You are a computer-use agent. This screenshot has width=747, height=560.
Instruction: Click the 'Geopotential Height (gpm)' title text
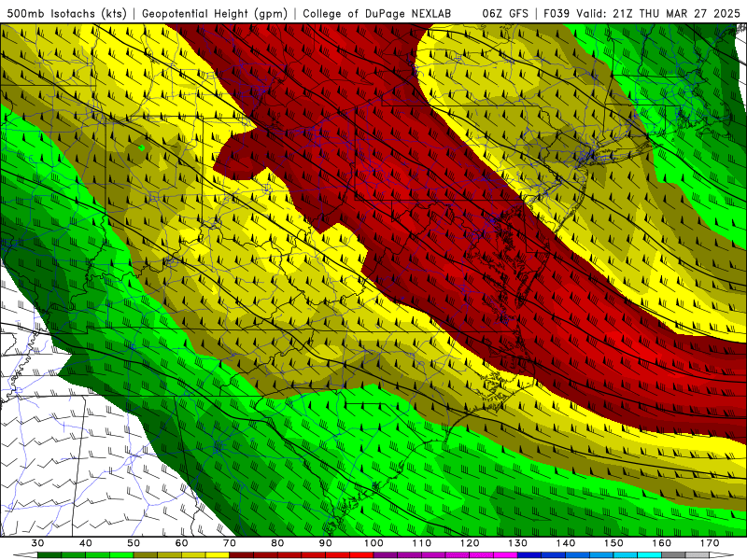pyautogui.click(x=215, y=13)
